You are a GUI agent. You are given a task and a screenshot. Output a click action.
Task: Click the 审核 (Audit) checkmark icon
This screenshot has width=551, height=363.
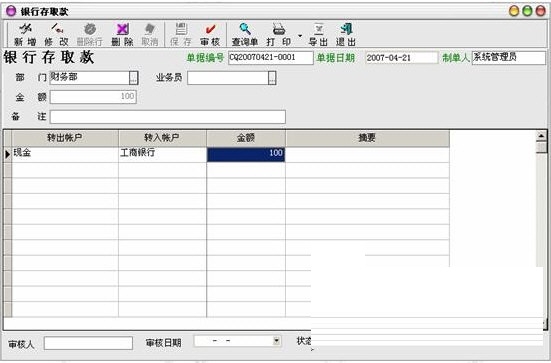210,29
